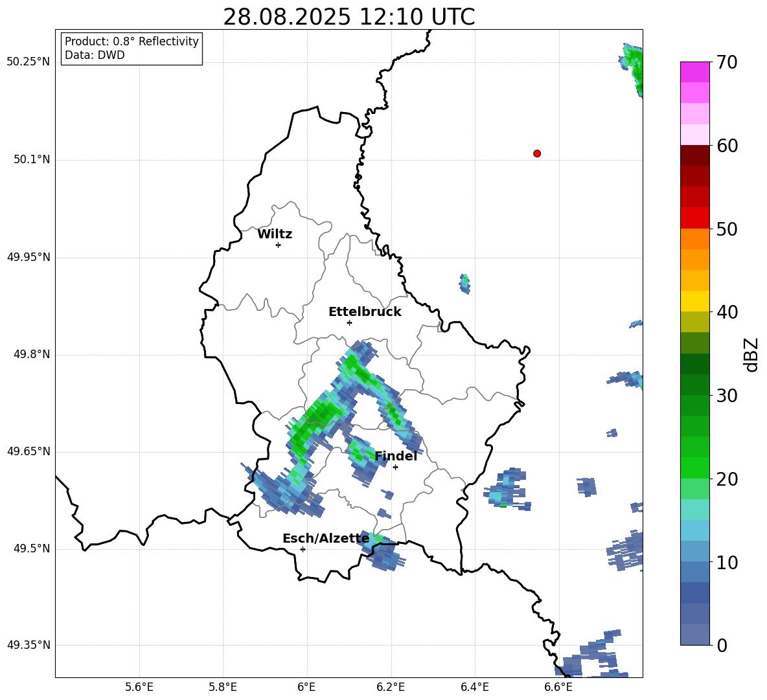Click the 28.08.2025 12:10 UTC title

tap(349, 17)
